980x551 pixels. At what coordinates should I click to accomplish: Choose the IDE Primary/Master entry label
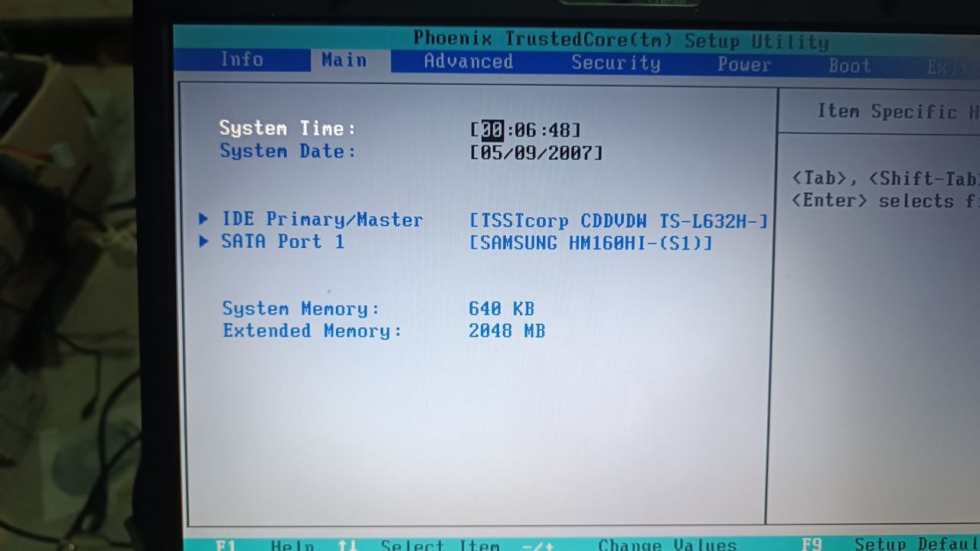tap(322, 220)
